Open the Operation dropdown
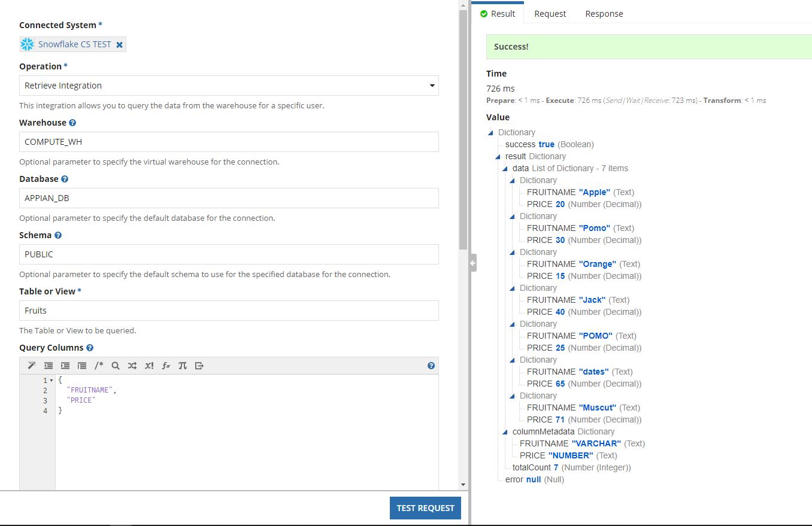The height and width of the screenshot is (526, 812). coord(229,86)
